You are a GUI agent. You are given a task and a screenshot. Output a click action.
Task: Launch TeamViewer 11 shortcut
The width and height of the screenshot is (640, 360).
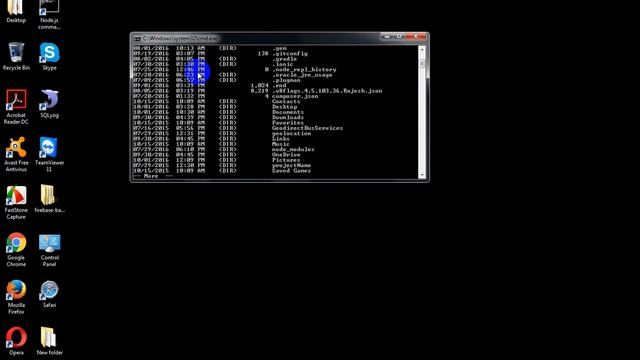click(49, 154)
